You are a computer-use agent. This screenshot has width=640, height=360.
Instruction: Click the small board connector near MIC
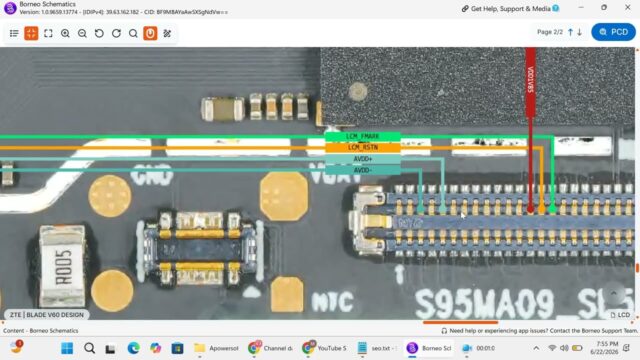200,248
